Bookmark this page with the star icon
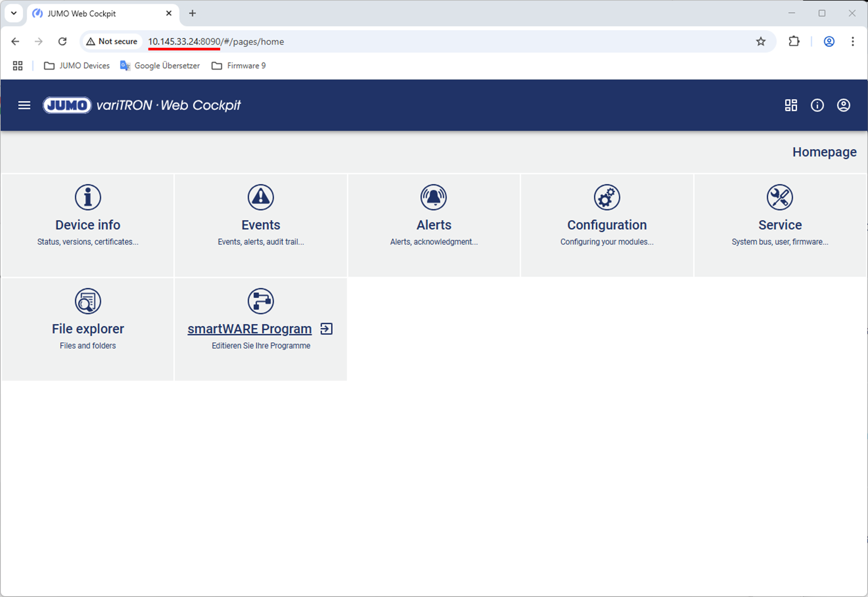 click(x=761, y=41)
